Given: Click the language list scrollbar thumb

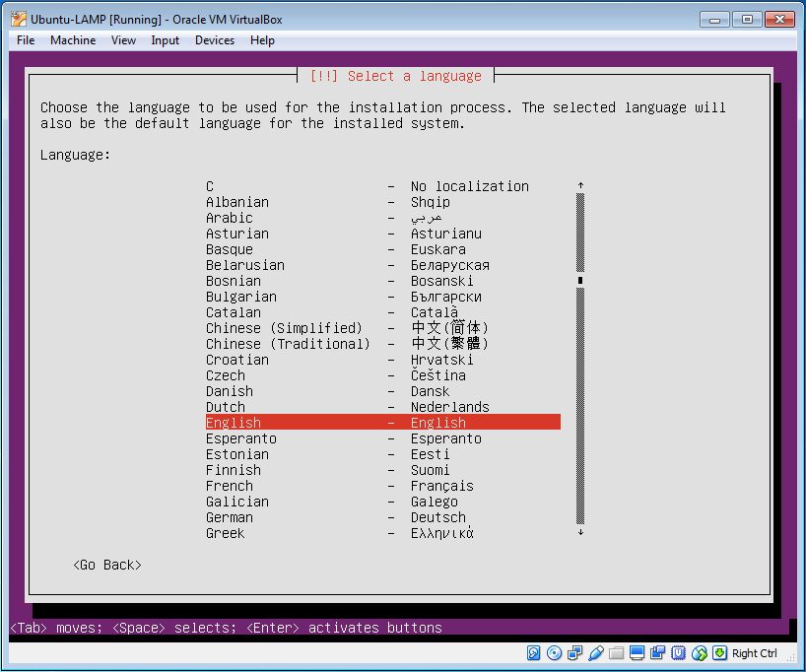Looking at the screenshot, I should tap(580, 280).
